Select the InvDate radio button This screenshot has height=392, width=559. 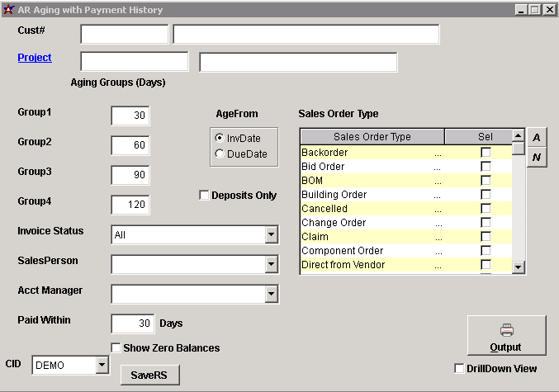pyautogui.click(x=219, y=138)
